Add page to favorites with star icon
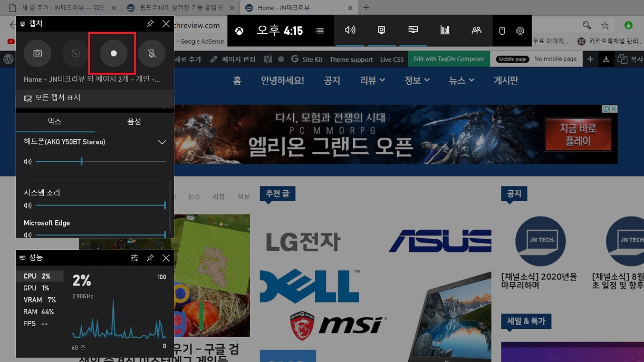 click(x=605, y=25)
